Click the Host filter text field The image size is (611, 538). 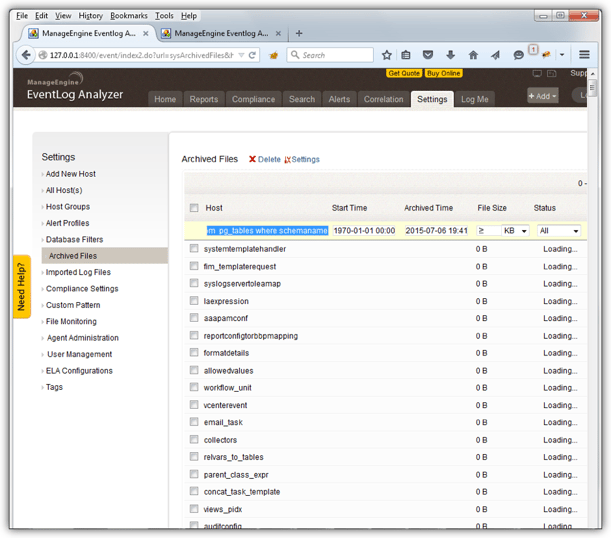click(x=266, y=231)
